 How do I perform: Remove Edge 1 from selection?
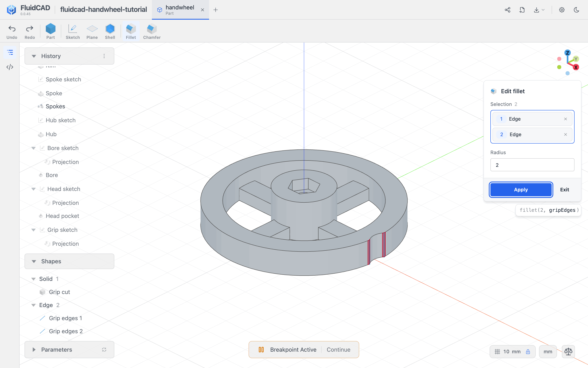tap(565, 119)
